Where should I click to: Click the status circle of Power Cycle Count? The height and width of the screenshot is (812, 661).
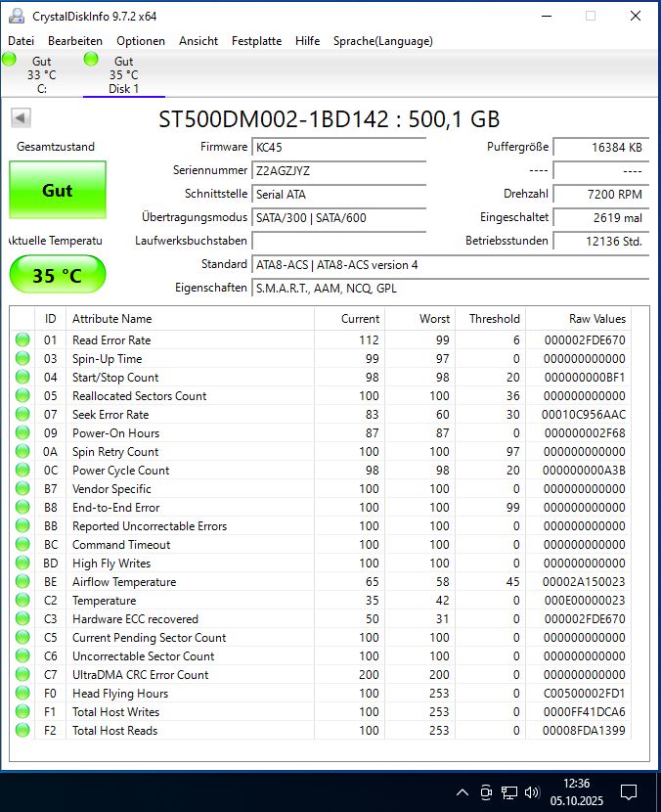pos(22,471)
